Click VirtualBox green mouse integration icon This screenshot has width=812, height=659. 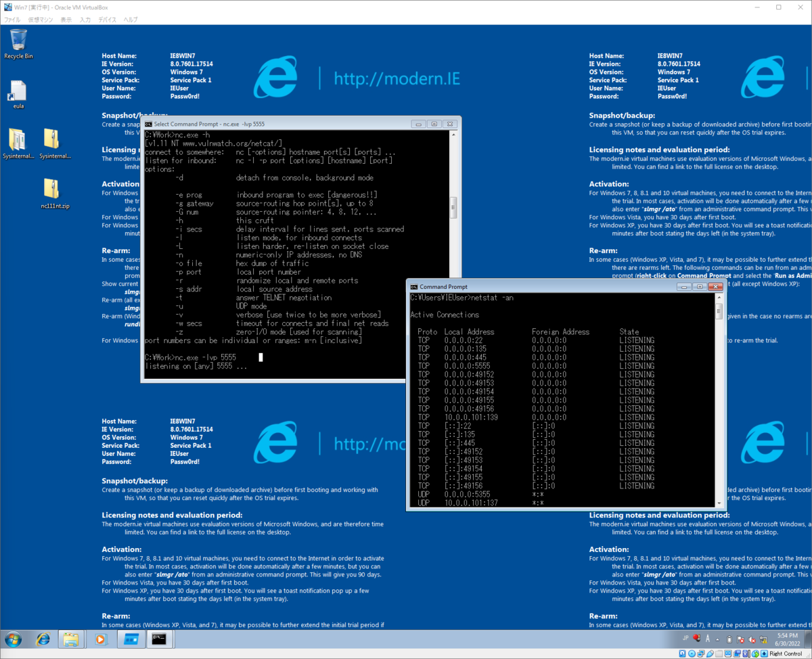tap(756, 654)
